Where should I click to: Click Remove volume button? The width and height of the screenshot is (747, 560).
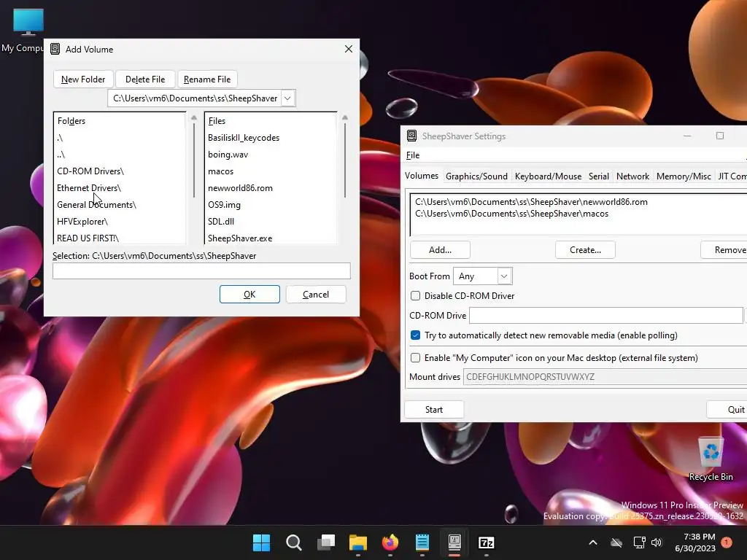click(x=724, y=250)
